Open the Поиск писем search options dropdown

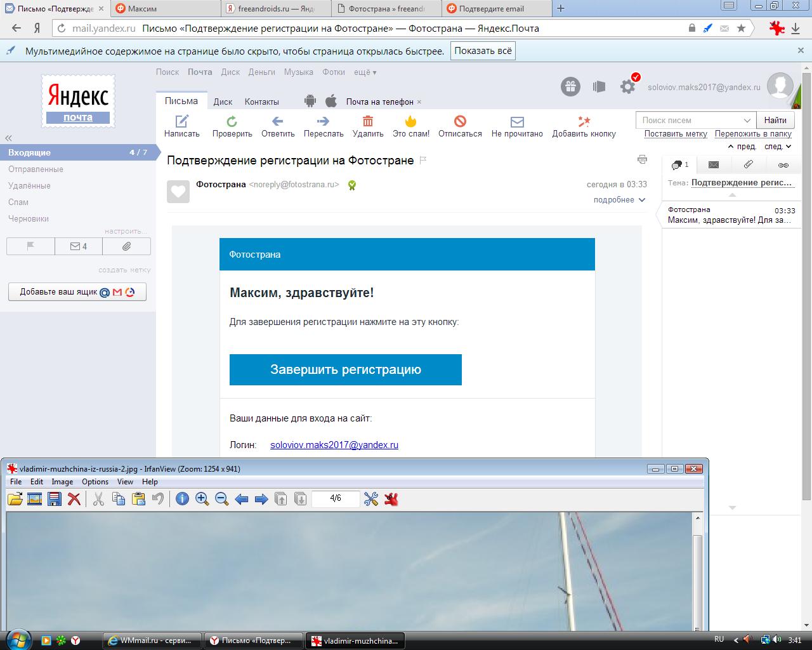[x=747, y=120]
